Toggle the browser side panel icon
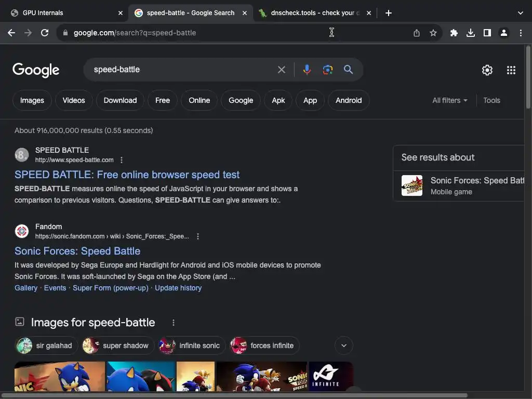Screen dimensions: 532x399 click(487, 33)
